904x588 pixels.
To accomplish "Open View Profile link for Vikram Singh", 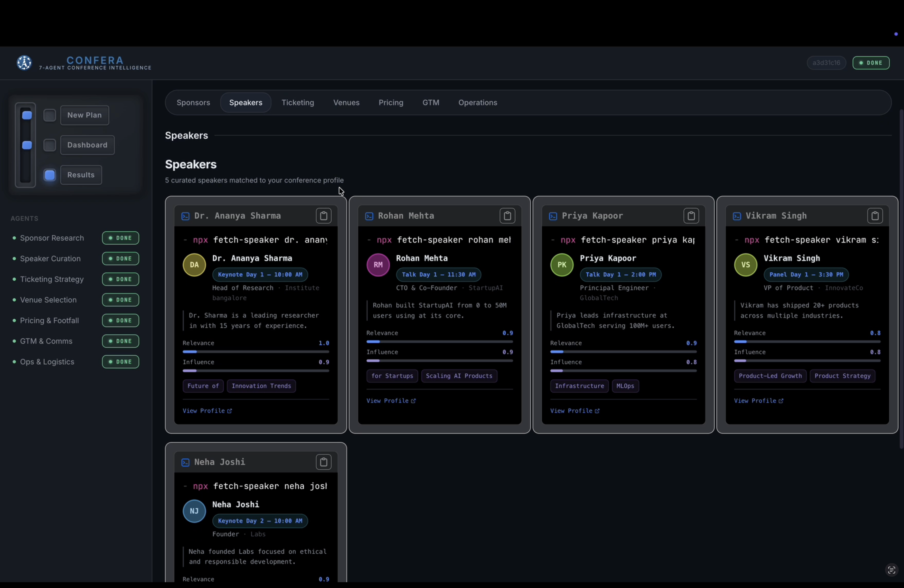I will (x=759, y=401).
